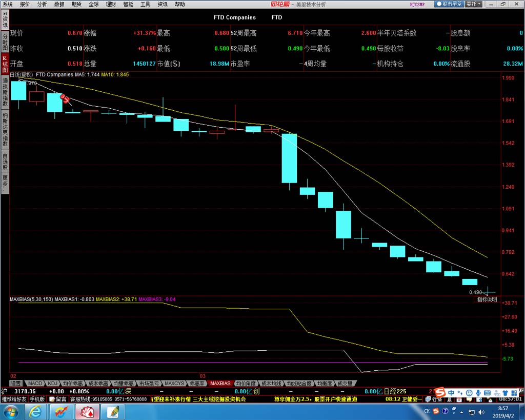Open the 全球 menu
The width and height of the screenshot is (525, 420).
tap(94, 4)
